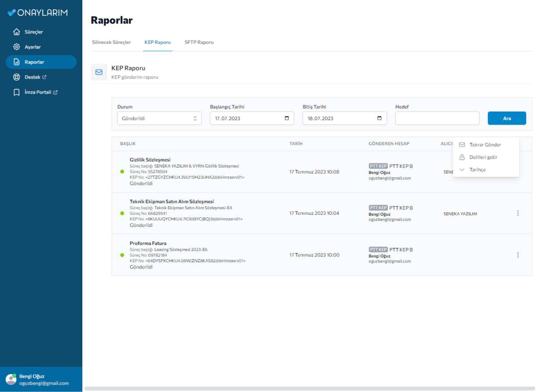Click into the Hedef input field
The width and height of the screenshot is (540, 392).
coord(437,118)
